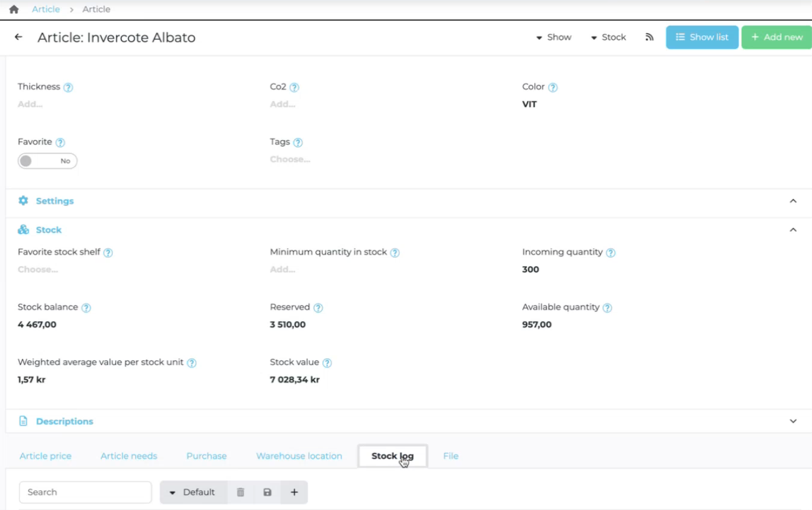Screen dimensions: 812x510
Task: Click help icon beside Incoming quantity
Action: 610,253
